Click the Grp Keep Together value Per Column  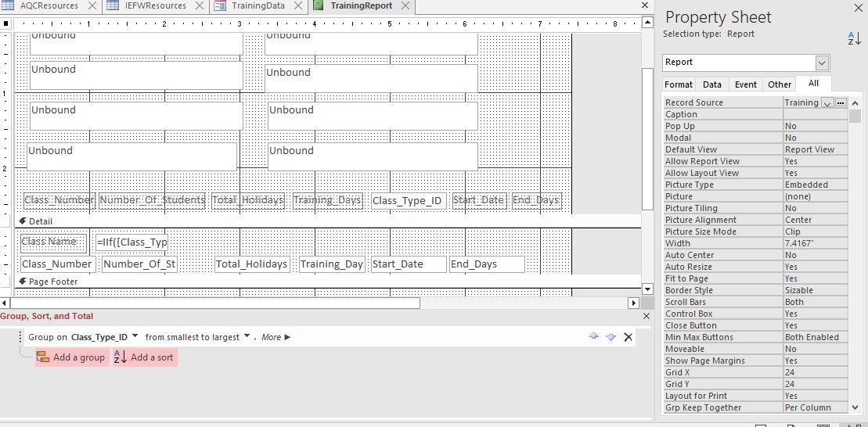[x=815, y=407]
